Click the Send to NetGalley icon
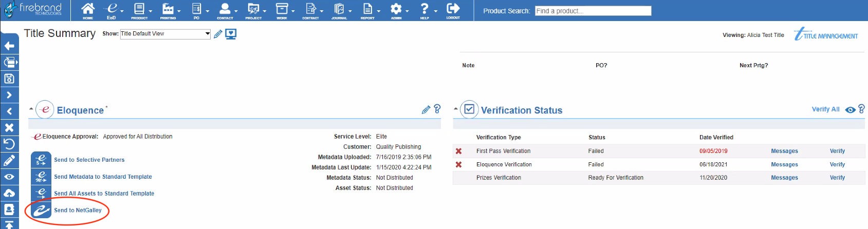 point(41,211)
